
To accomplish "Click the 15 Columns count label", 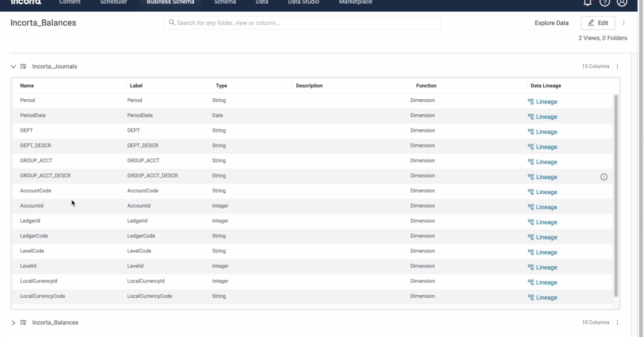I will [x=596, y=67].
